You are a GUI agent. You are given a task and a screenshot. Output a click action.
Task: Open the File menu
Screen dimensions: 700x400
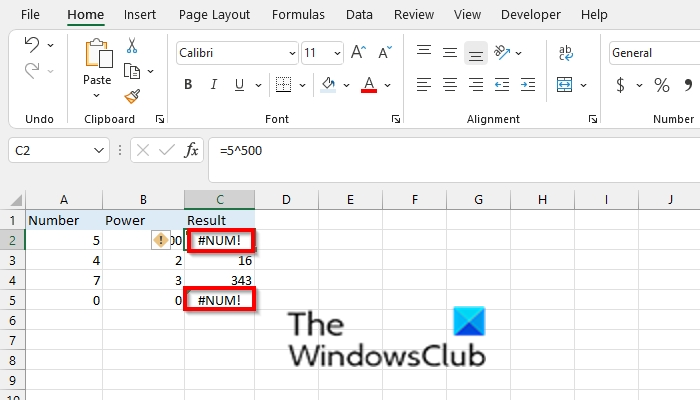30,15
